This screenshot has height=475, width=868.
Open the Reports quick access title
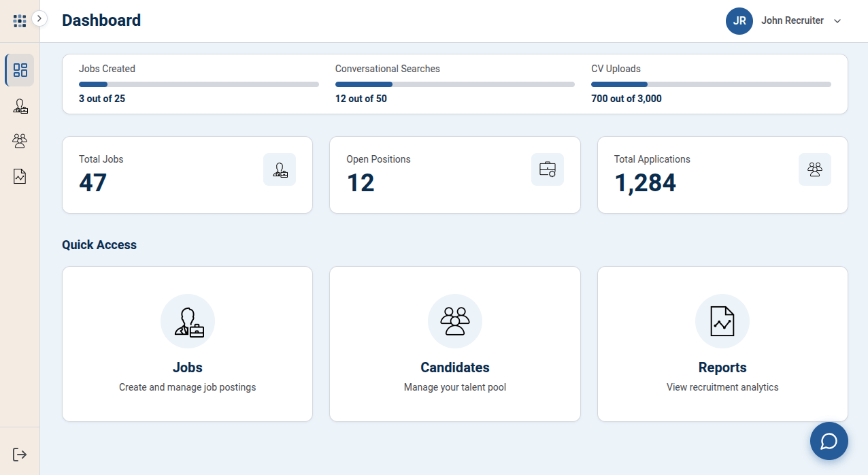(x=722, y=367)
